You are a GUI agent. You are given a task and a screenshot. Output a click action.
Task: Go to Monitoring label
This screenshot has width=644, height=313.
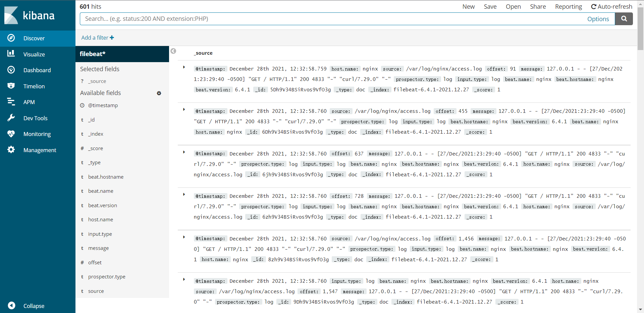[37, 134]
